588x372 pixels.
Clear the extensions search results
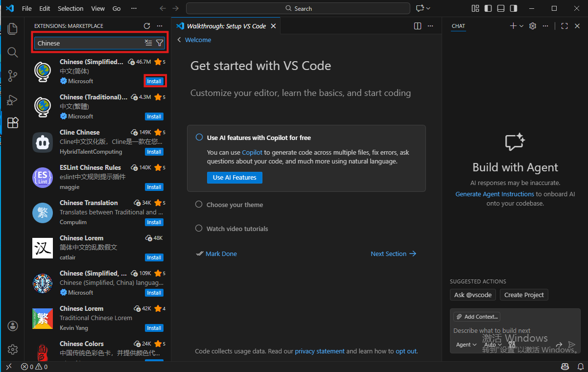pos(148,43)
